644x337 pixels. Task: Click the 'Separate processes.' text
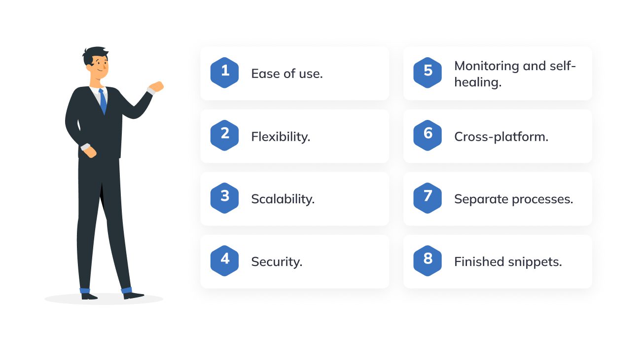tap(513, 199)
